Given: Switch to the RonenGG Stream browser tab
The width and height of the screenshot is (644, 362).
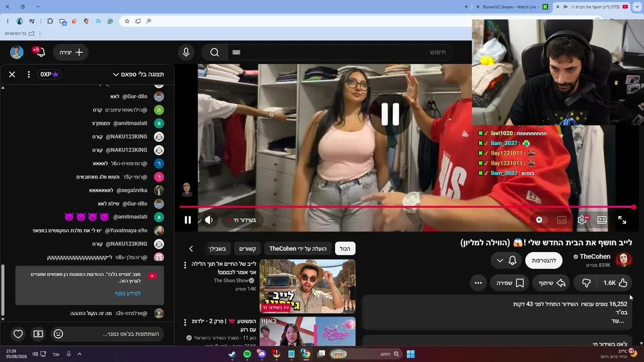Looking at the screenshot, I should coord(511,7).
